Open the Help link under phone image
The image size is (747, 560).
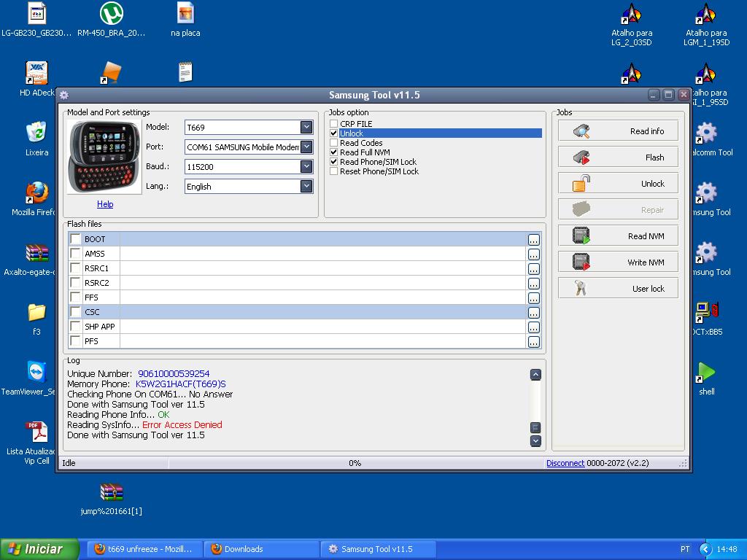105,204
